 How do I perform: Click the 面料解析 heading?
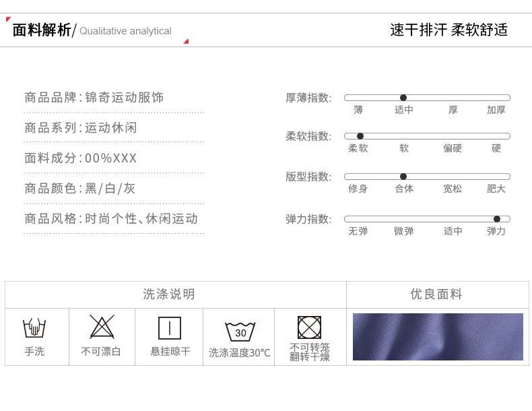41,30
